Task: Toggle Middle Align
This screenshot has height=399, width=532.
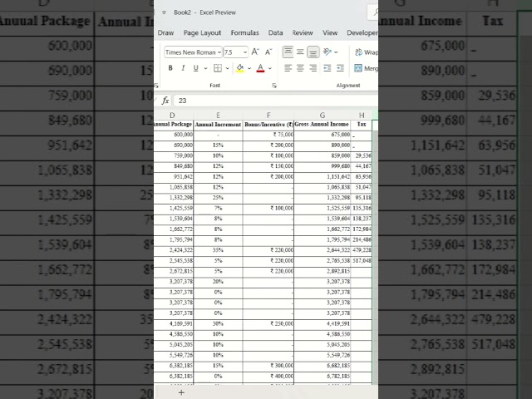Action: point(300,52)
